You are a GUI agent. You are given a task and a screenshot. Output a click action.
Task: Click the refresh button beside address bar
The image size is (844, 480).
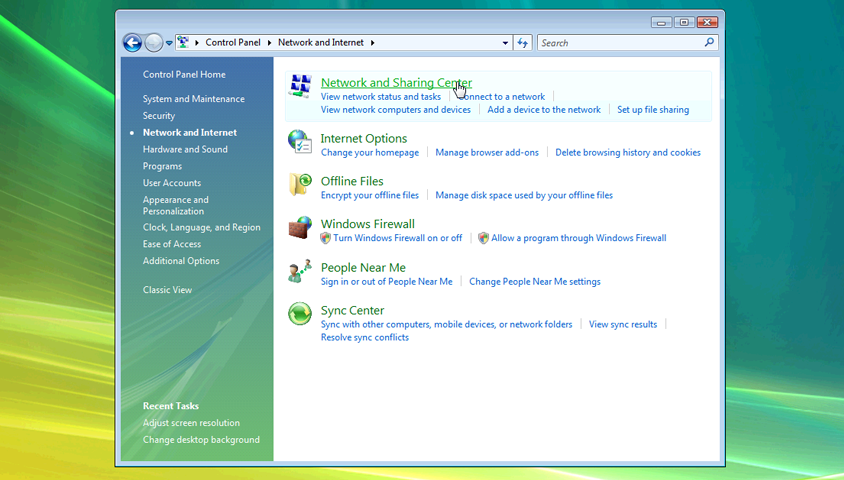(523, 43)
